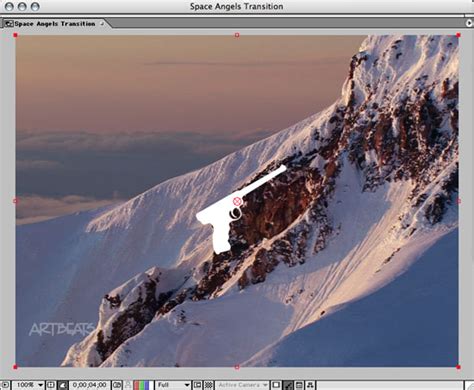Close the Space Angels Transition window
Image resolution: width=474 pixels, height=390 pixels.
pos(9,6)
